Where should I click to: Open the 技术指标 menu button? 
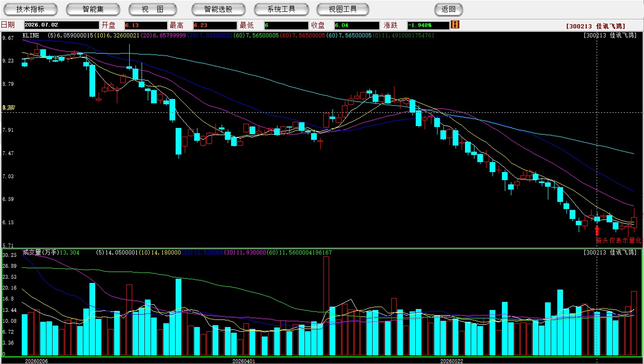click(31, 9)
